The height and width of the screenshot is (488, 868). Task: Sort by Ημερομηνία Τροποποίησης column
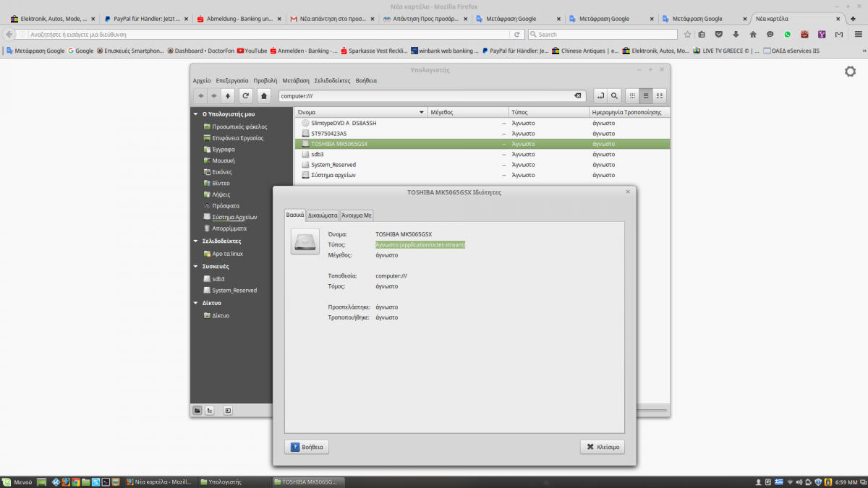tap(630, 113)
